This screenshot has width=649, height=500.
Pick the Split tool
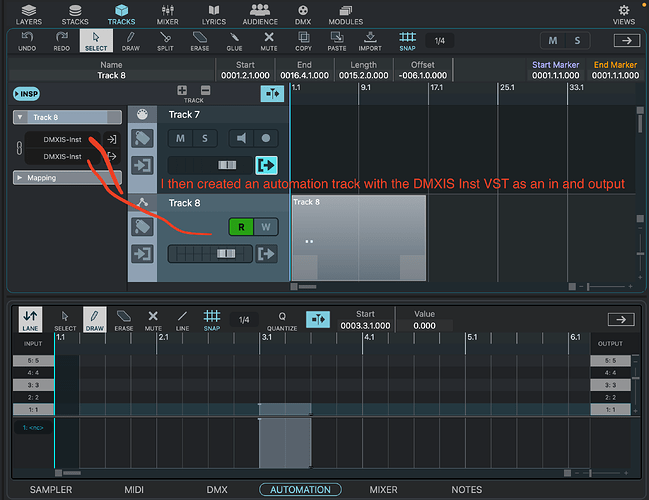[165, 41]
